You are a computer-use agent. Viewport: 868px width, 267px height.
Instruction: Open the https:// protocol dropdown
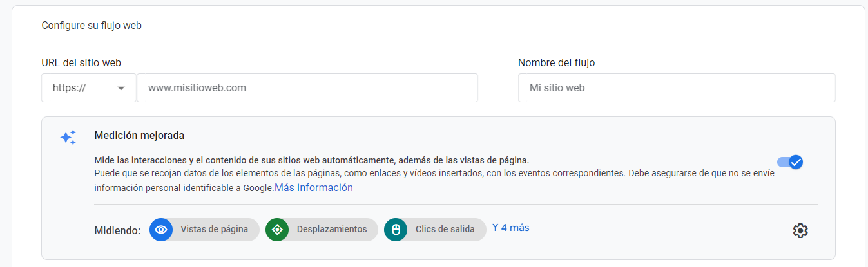click(89, 88)
